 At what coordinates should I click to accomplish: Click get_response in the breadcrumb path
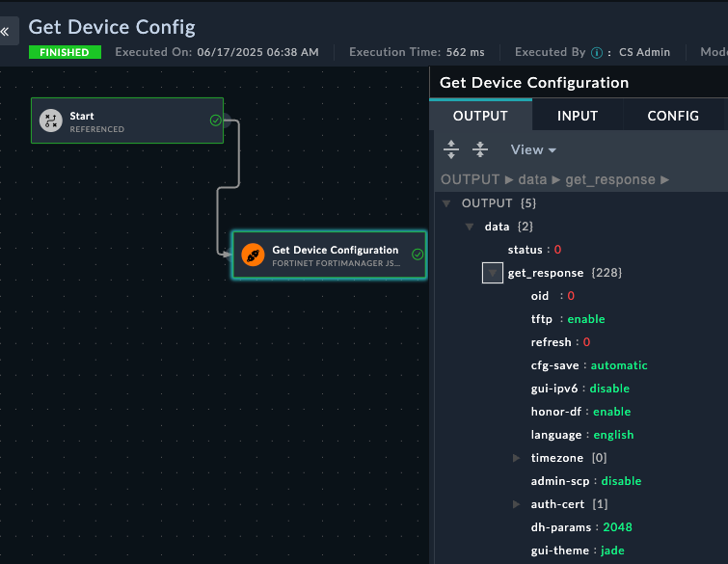pyautogui.click(x=610, y=179)
